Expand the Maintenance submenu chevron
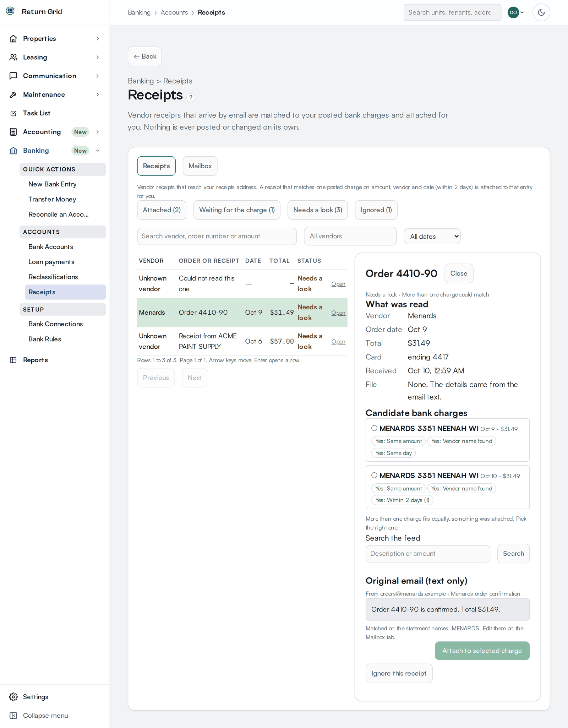 [98, 94]
